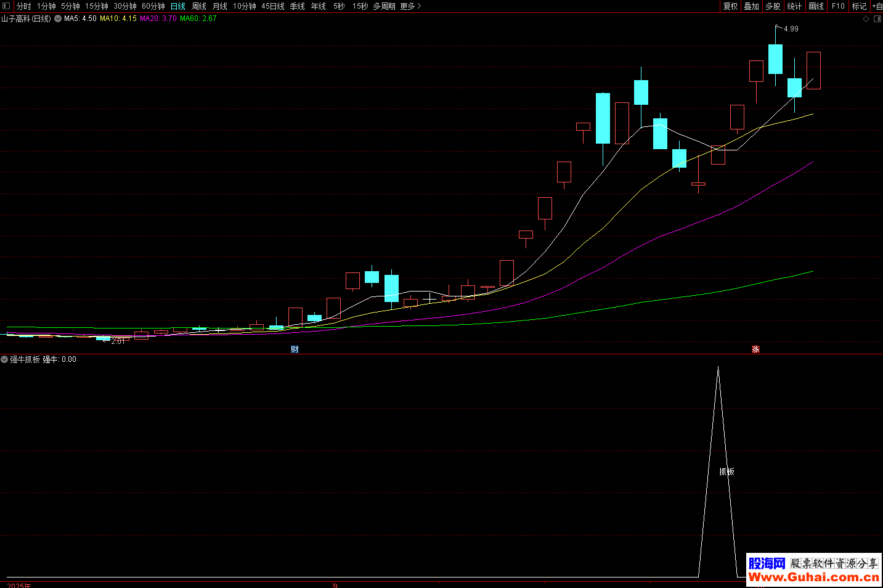This screenshot has height=588, width=883.
Task: Open the 统计 statistics button
Action: (794, 6)
